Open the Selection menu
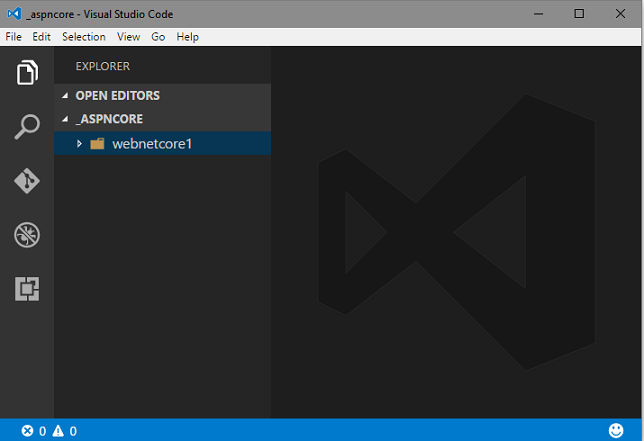The width and height of the screenshot is (644, 441). pyautogui.click(x=84, y=37)
